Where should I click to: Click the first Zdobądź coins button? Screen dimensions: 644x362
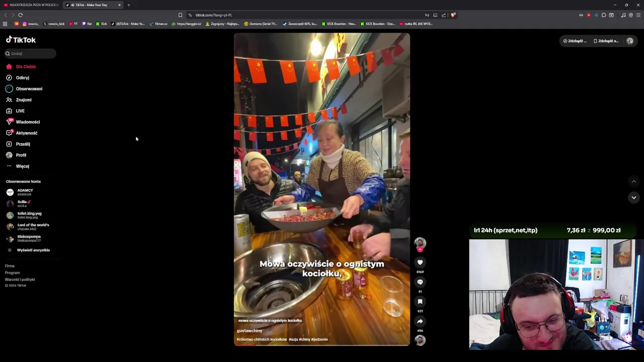click(x=575, y=41)
